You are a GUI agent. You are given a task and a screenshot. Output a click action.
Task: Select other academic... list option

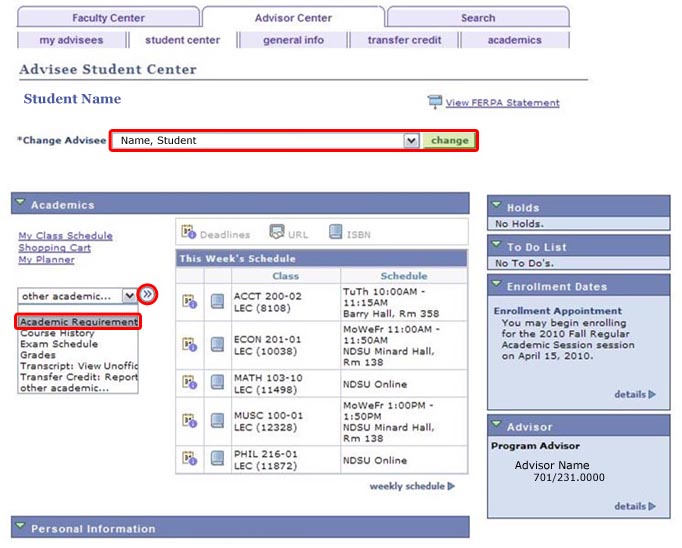click(x=78, y=388)
